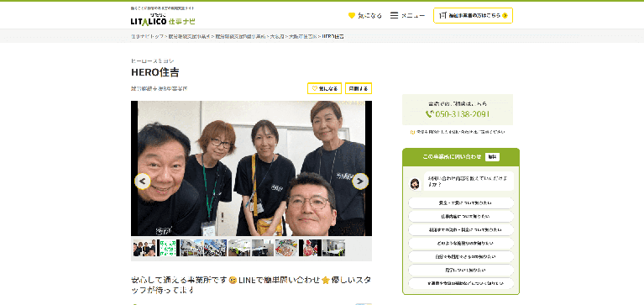
Task: Choose fifth inquiry option starting with 自分
Action: [461, 257]
